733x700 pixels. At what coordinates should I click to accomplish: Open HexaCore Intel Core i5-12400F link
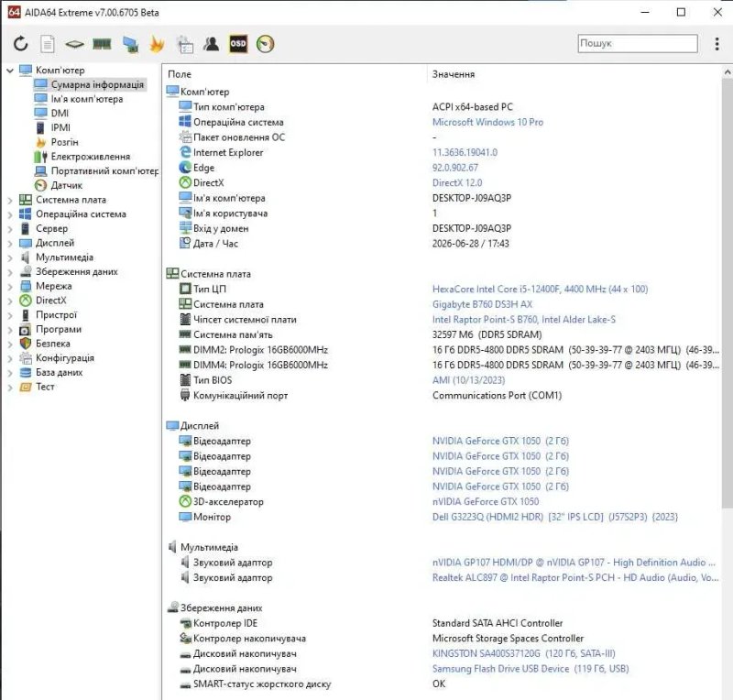coord(540,289)
